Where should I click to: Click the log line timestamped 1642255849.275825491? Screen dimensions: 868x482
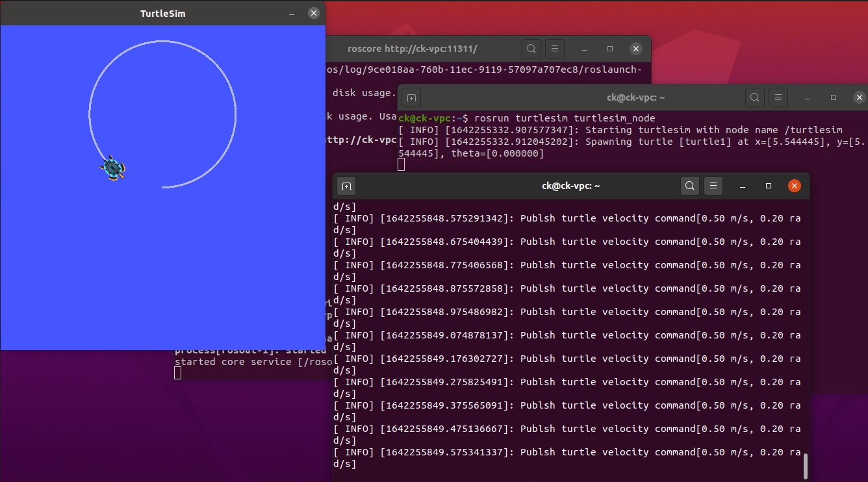567,388
